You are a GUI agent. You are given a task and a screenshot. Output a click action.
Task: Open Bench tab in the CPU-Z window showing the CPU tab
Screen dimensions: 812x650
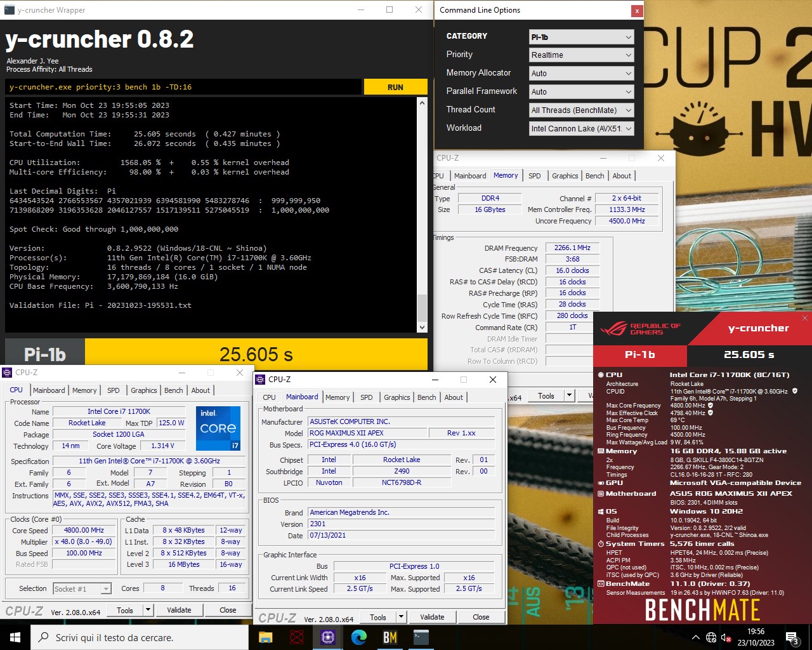coord(173,390)
